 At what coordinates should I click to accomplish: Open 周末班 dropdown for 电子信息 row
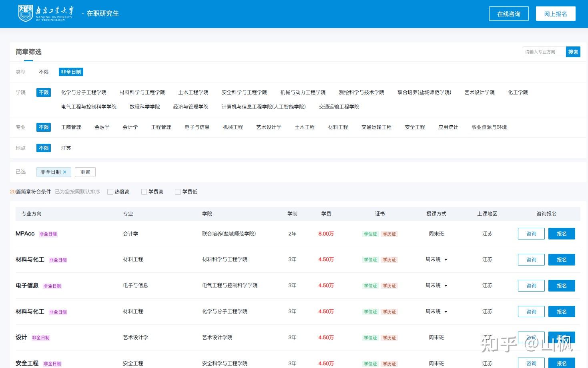(437, 286)
